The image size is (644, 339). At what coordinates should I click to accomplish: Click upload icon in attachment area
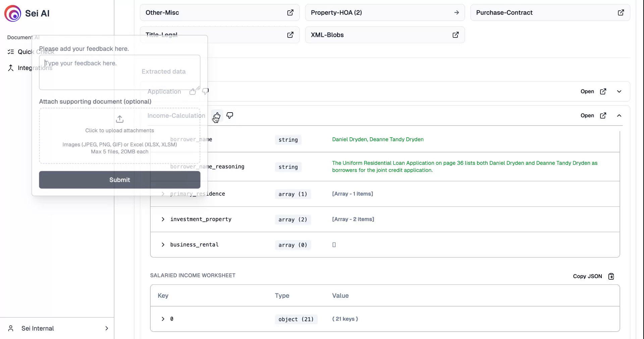(120, 119)
